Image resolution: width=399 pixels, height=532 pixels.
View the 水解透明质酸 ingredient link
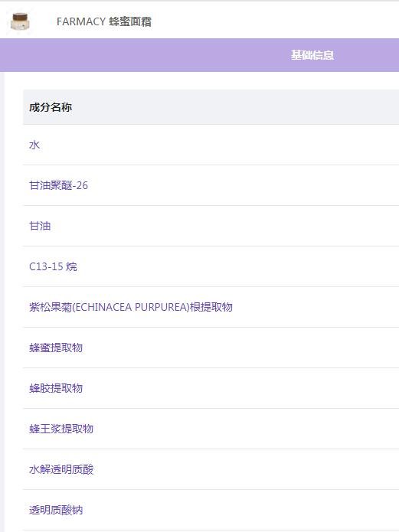(61, 469)
